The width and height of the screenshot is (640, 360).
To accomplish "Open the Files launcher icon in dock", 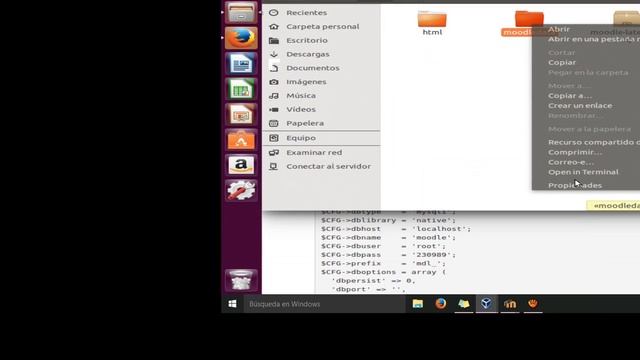I will click(x=241, y=13).
